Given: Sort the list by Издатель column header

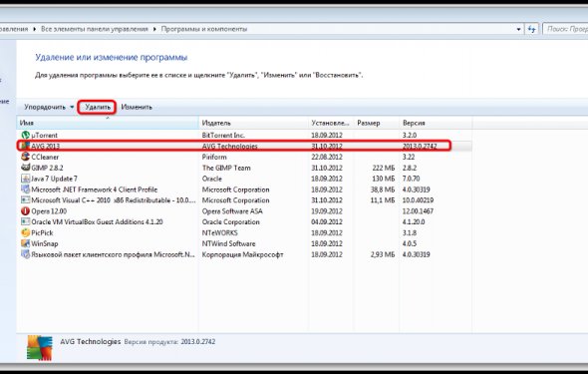Looking at the screenshot, I should coord(253,123).
